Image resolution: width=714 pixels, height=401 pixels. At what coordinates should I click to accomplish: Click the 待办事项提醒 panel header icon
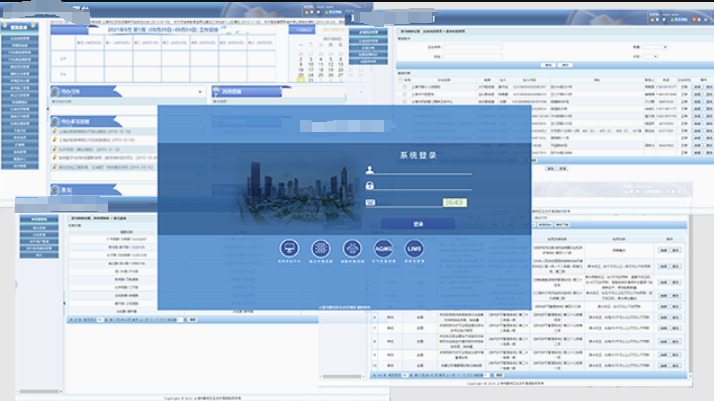[53, 121]
